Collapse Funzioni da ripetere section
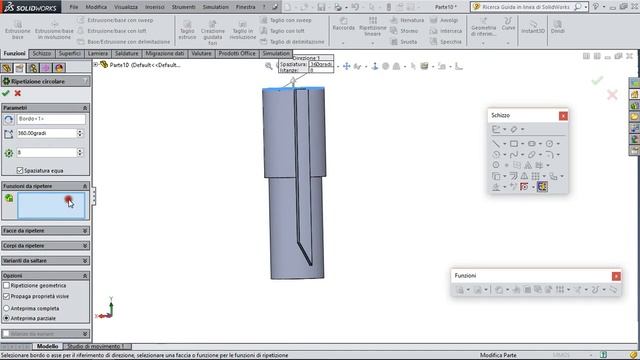The width and height of the screenshot is (640, 360). pos(85,186)
